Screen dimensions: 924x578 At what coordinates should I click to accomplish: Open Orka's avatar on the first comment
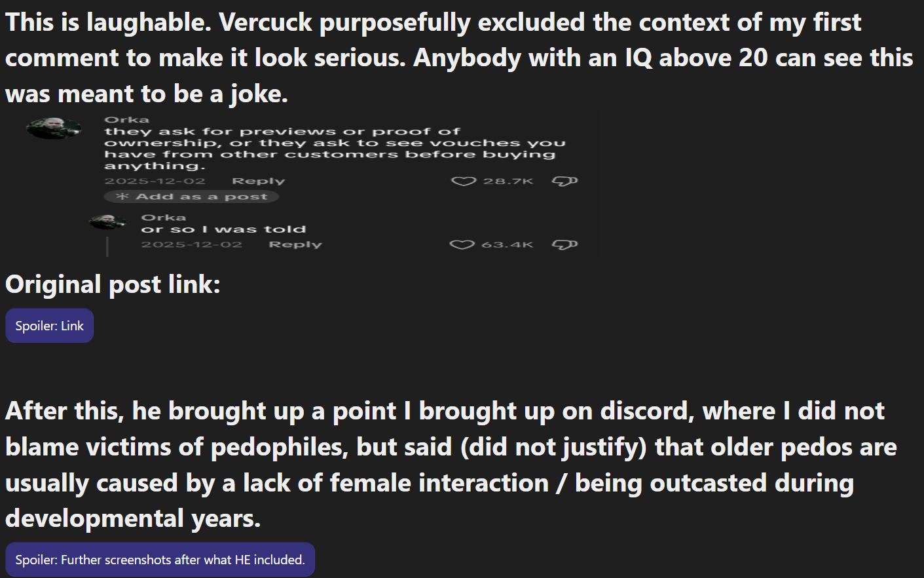tap(53, 128)
